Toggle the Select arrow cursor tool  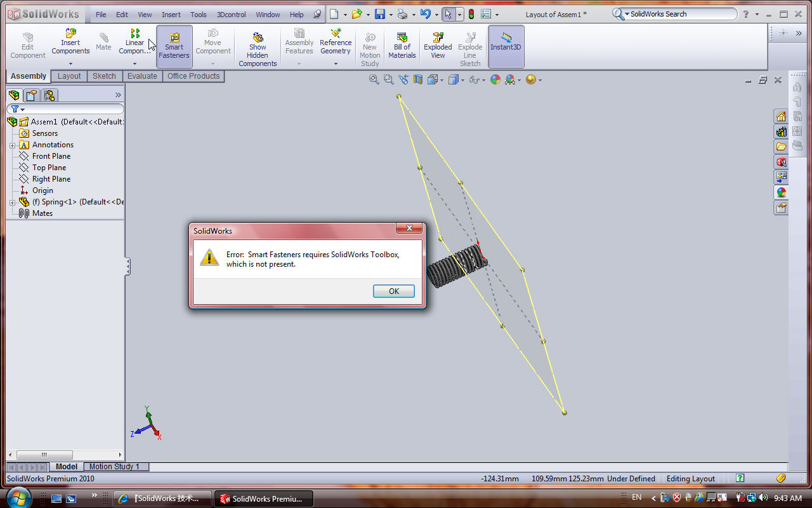447,14
